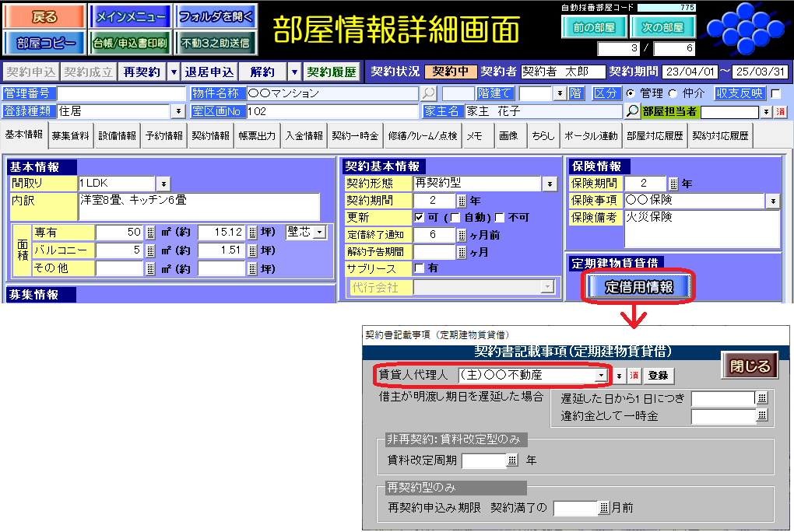Expand the 賃貸人代理人 combo box

[601, 375]
